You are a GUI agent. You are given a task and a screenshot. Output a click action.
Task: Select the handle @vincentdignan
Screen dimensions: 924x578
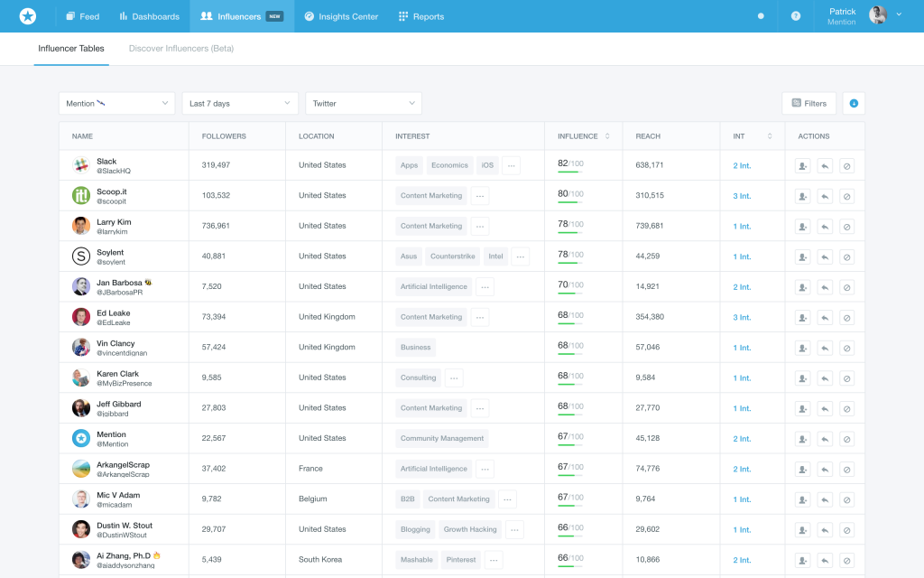pos(122,353)
